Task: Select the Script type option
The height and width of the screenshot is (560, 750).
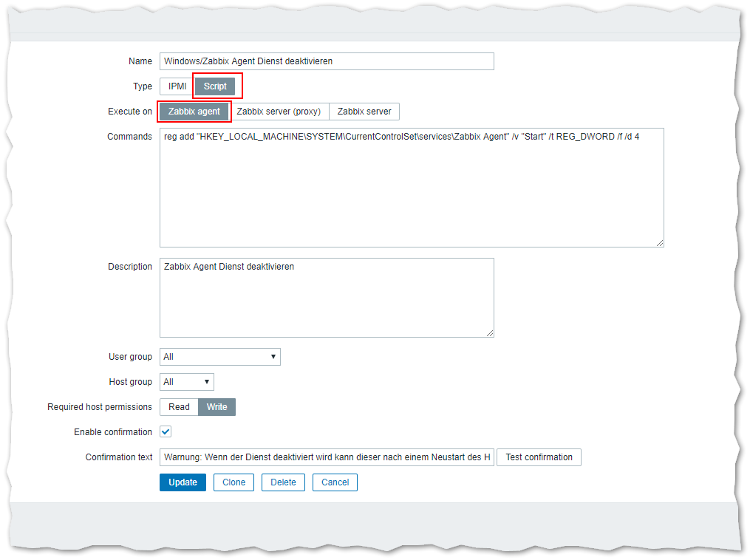Action: [215, 86]
